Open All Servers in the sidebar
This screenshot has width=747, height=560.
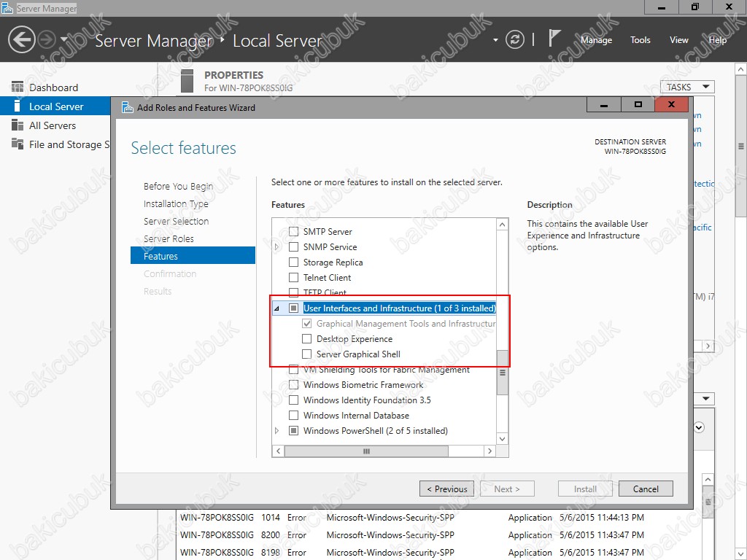pyautogui.click(x=53, y=125)
